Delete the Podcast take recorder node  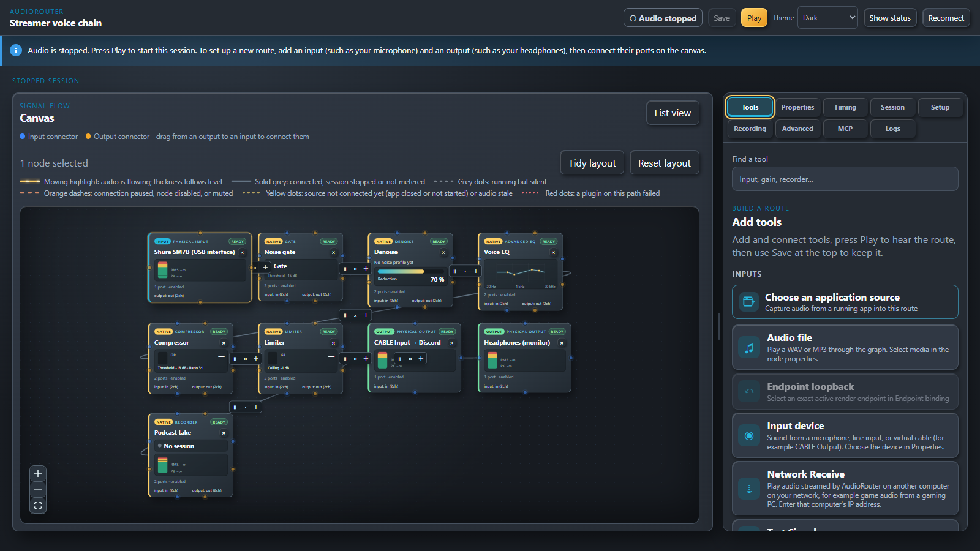(224, 433)
